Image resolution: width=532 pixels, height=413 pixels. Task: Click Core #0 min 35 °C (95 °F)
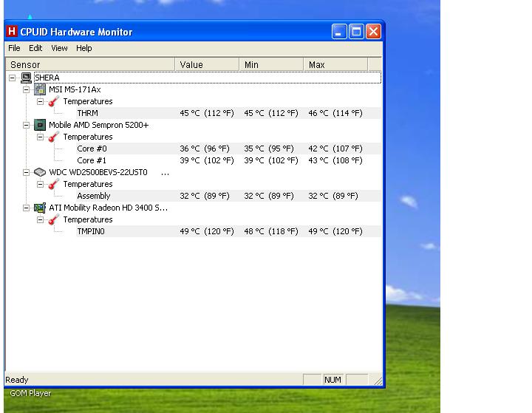point(269,149)
